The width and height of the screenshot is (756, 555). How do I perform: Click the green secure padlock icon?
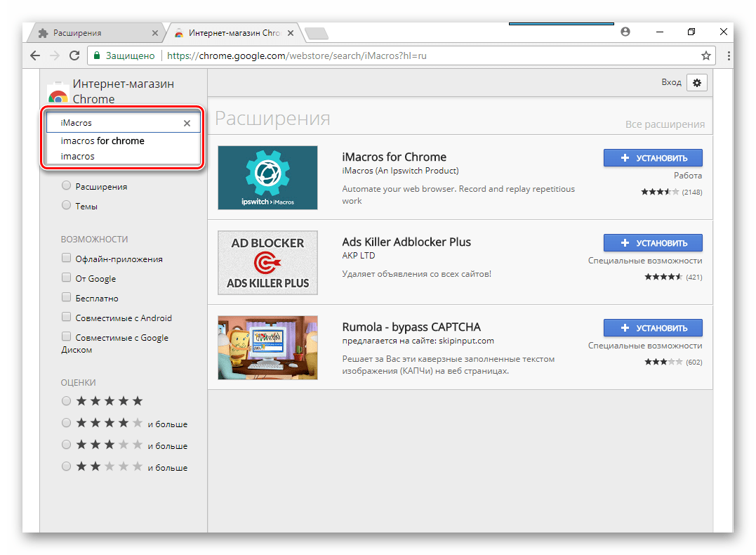point(96,55)
